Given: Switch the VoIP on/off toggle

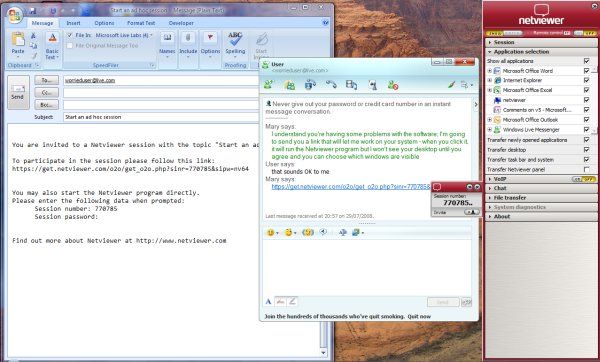Looking at the screenshot, I should [584, 179].
